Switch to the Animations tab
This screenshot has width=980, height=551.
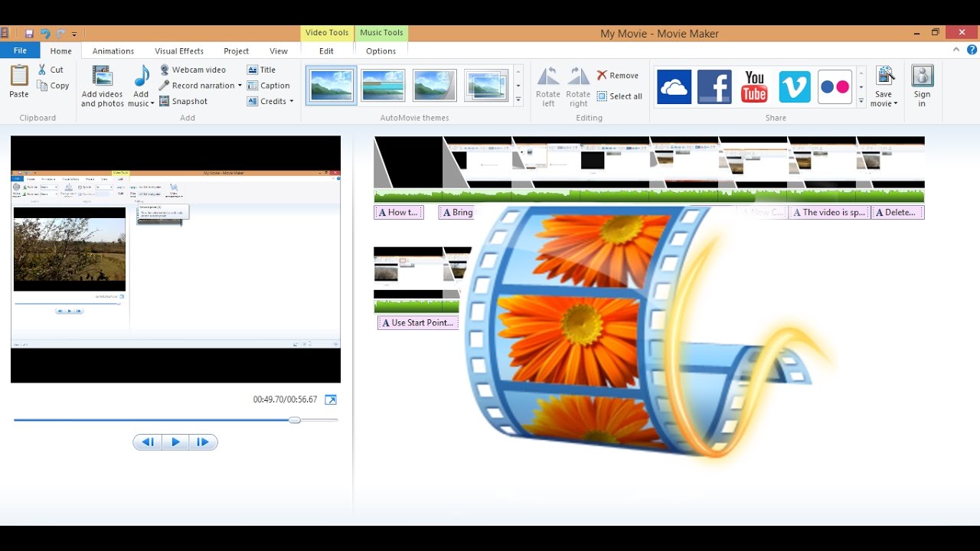click(x=113, y=51)
